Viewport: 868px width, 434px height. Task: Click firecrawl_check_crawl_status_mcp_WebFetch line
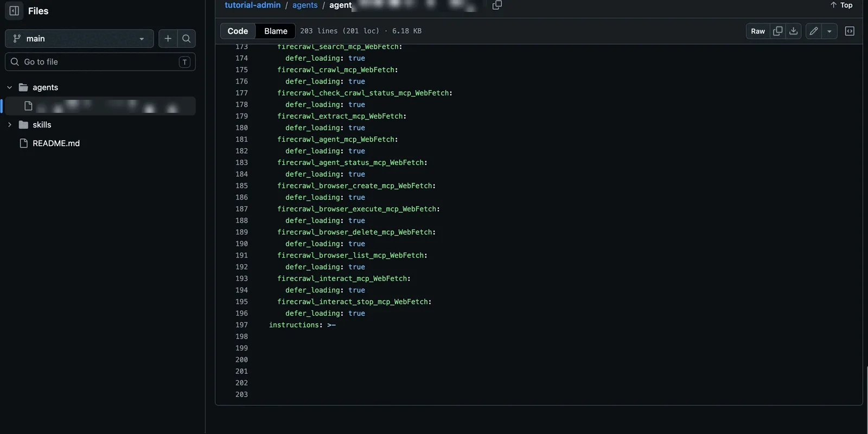pyautogui.click(x=365, y=93)
